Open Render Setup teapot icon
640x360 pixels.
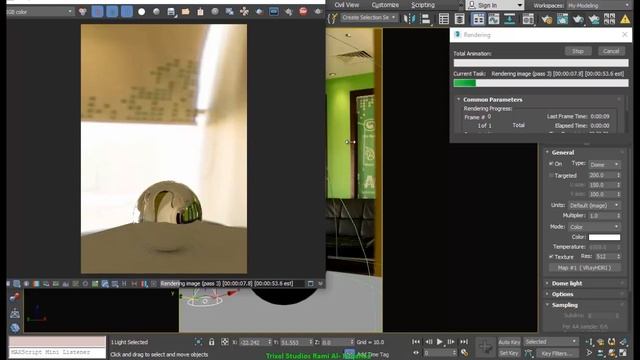point(547,18)
